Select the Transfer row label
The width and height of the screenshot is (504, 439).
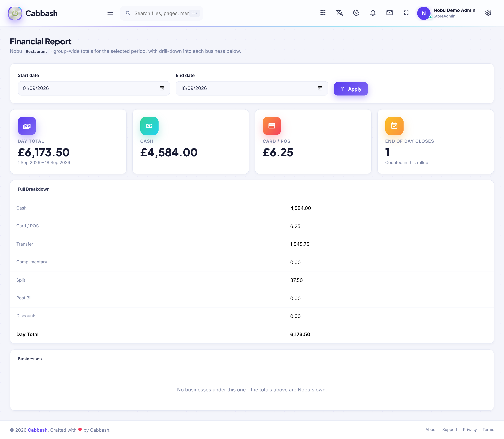[25, 244]
